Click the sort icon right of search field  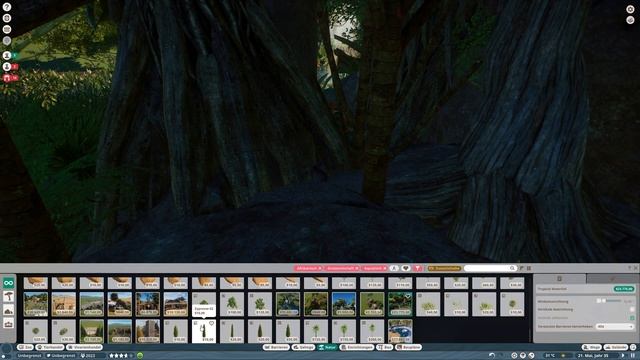point(521,268)
